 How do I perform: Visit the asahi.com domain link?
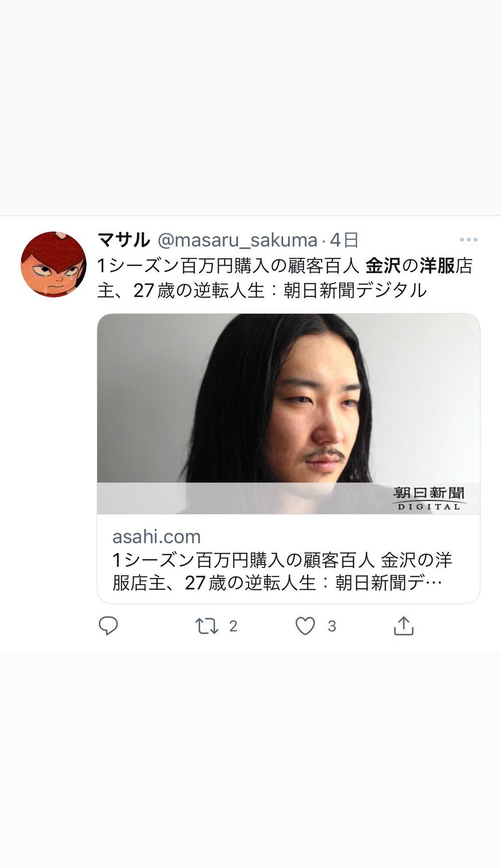[x=156, y=536]
